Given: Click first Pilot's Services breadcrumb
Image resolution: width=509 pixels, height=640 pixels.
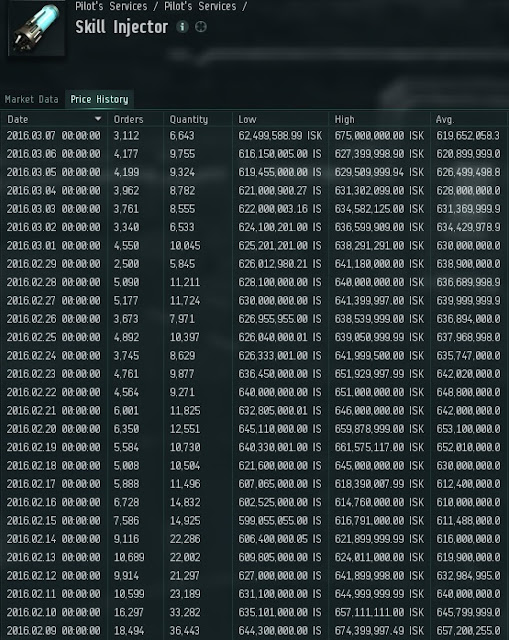Looking at the screenshot, I should click(111, 6).
